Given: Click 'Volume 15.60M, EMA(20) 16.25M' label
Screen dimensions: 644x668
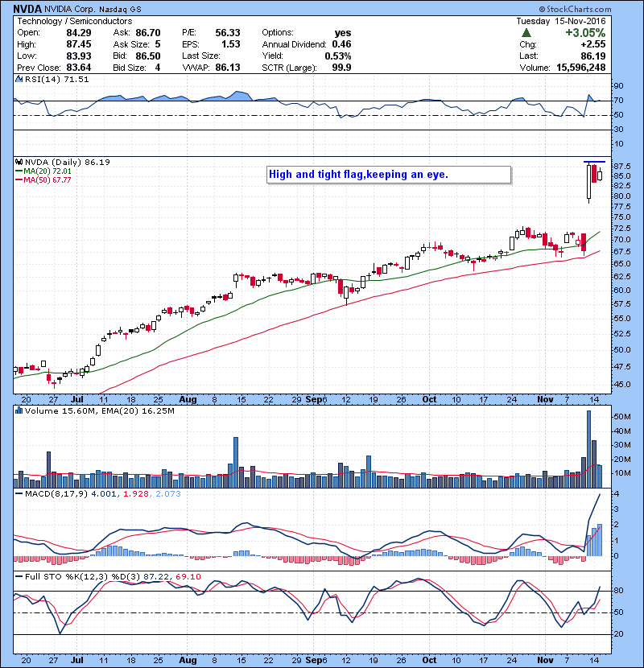Looking at the screenshot, I should (x=99, y=411).
